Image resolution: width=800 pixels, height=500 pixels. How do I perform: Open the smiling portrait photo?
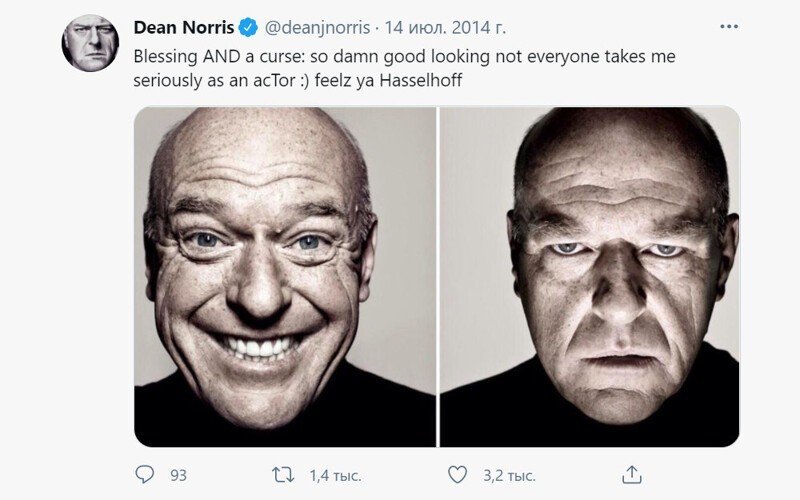point(285,276)
